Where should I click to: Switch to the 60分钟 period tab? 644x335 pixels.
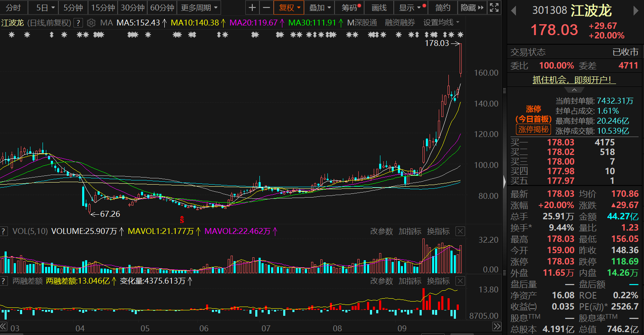click(x=162, y=8)
